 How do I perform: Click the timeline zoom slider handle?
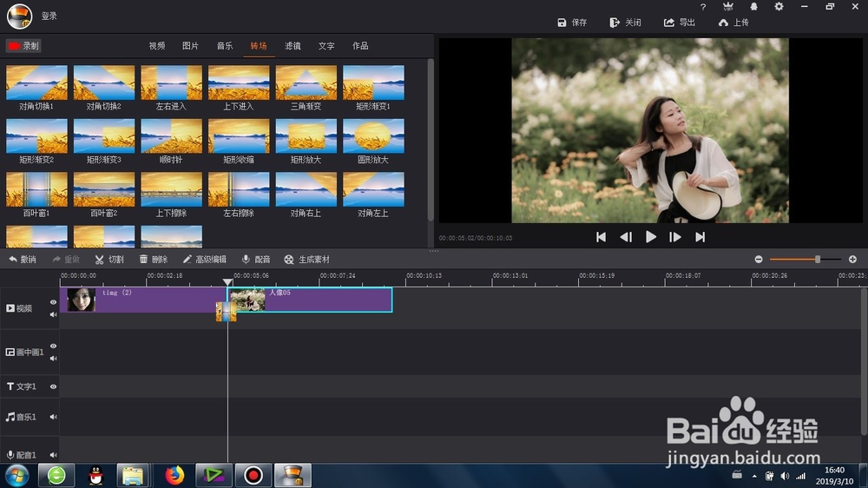click(x=817, y=260)
